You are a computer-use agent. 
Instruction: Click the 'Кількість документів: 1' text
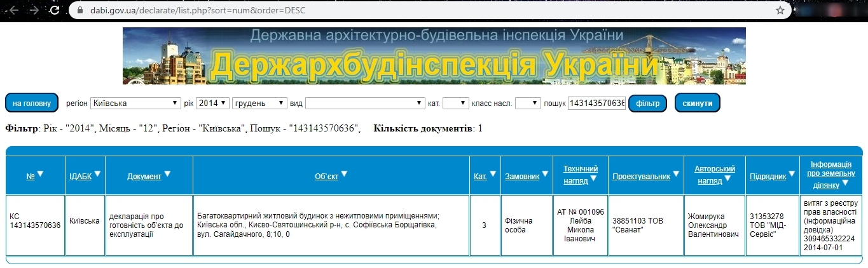(x=428, y=129)
